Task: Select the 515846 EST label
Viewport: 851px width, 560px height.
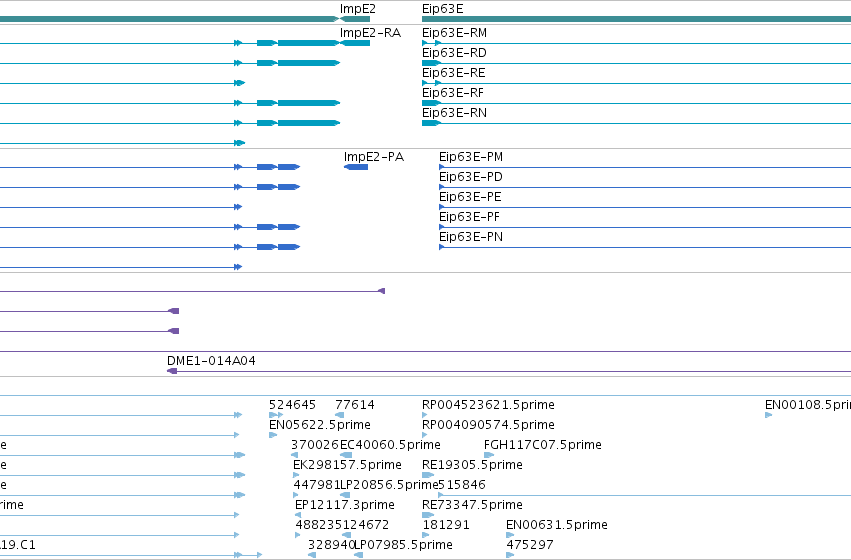Action: (x=462, y=485)
